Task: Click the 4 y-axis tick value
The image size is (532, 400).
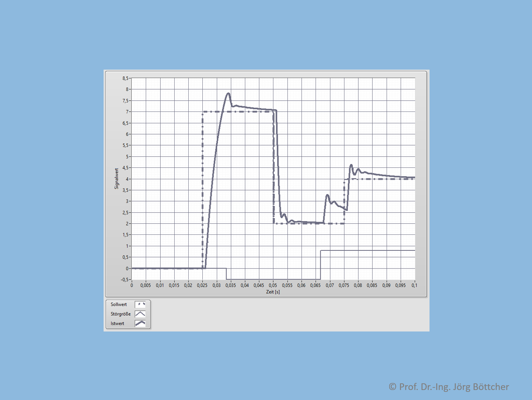Action: (127, 179)
